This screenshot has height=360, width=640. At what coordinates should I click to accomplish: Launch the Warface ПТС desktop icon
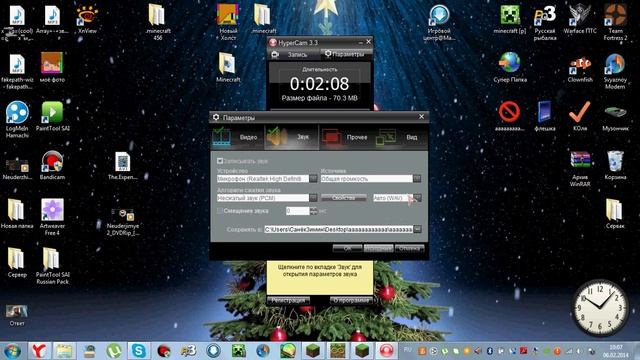click(x=580, y=19)
